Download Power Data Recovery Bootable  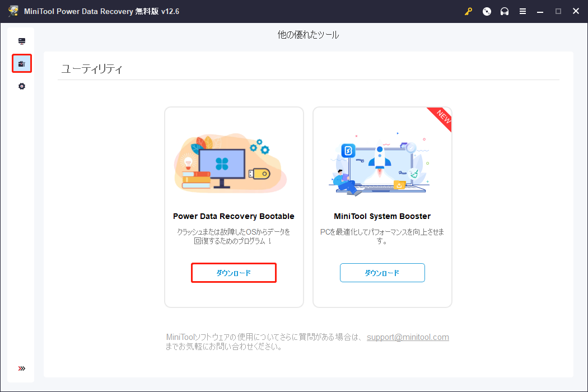(234, 273)
